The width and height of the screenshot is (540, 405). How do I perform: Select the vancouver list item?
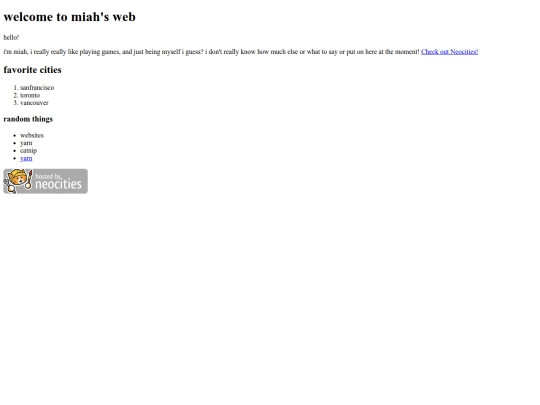tap(34, 103)
